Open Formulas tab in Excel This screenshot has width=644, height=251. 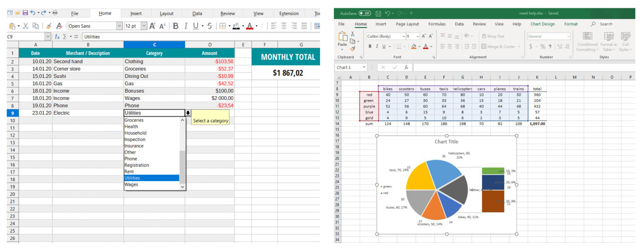437,24
